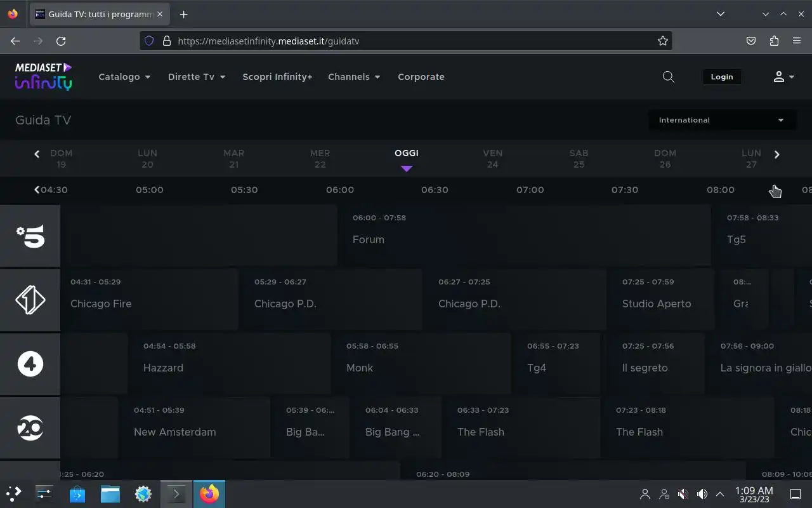Open the Forum 06:00 - 07:58 program
812x508 pixels.
point(527,235)
